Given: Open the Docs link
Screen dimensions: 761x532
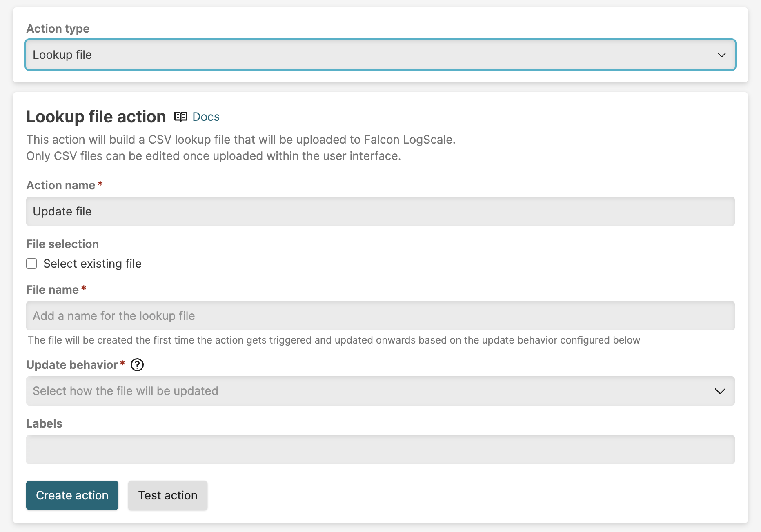Looking at the screenshot, I should (x=205, y=116).
